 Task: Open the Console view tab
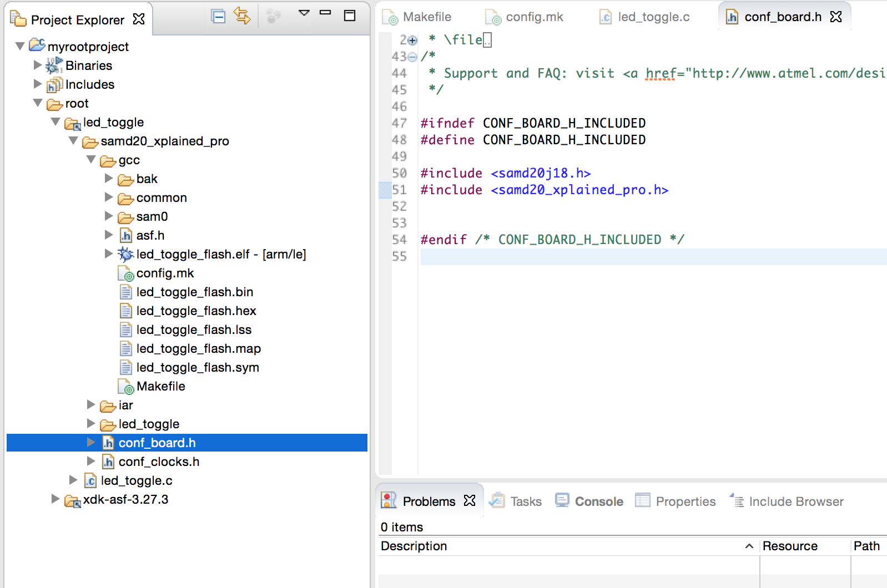589,501
